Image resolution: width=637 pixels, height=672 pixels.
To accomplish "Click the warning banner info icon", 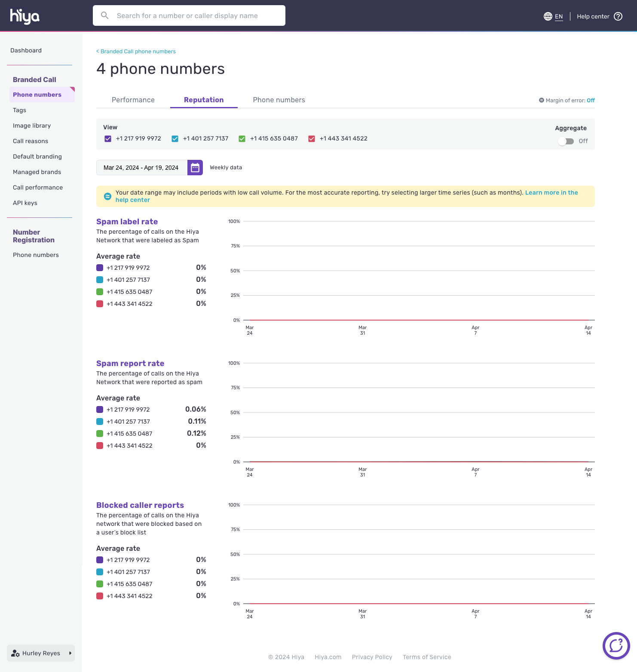I will pos(107,196).
